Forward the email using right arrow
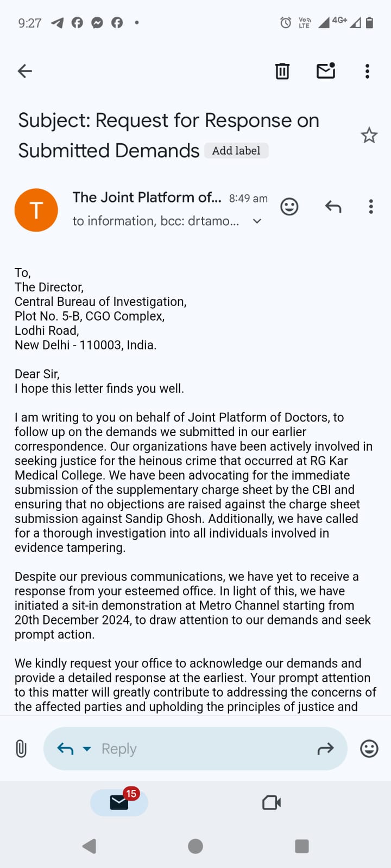Image resolution: width=391 pixels, height=868 pixels. tap(325, 749)
